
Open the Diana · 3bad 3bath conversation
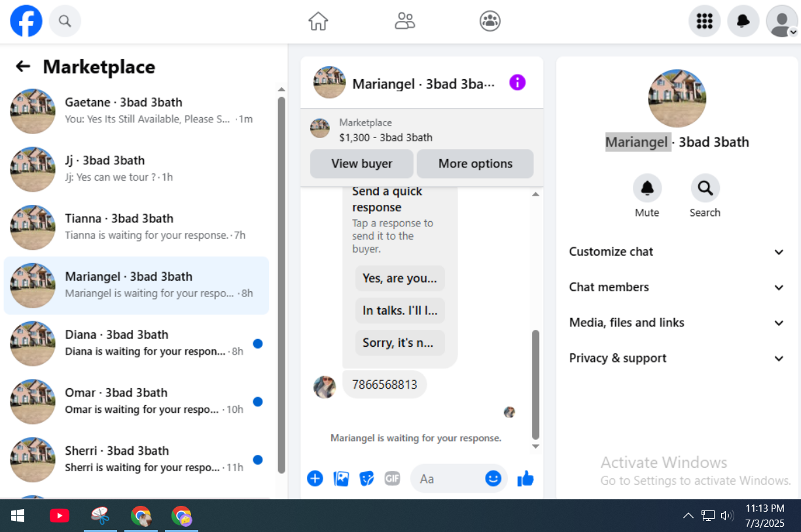pos(137,344)
